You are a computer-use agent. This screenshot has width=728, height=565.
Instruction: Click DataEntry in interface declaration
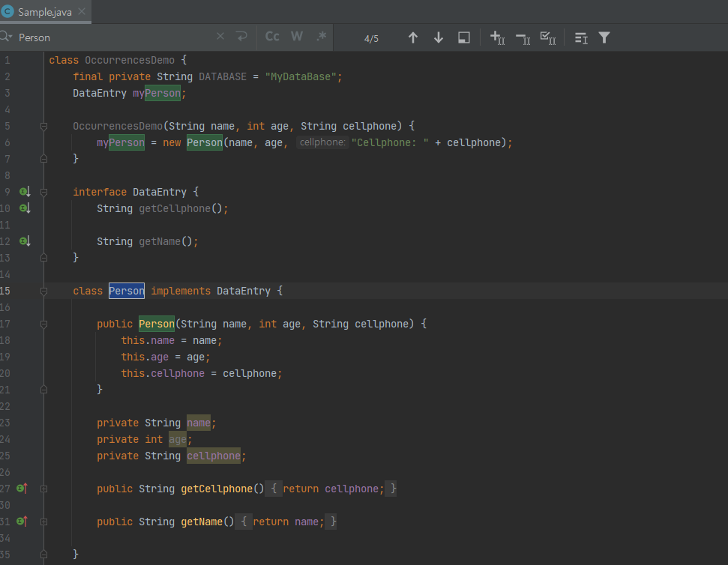(x=160, y=192)
